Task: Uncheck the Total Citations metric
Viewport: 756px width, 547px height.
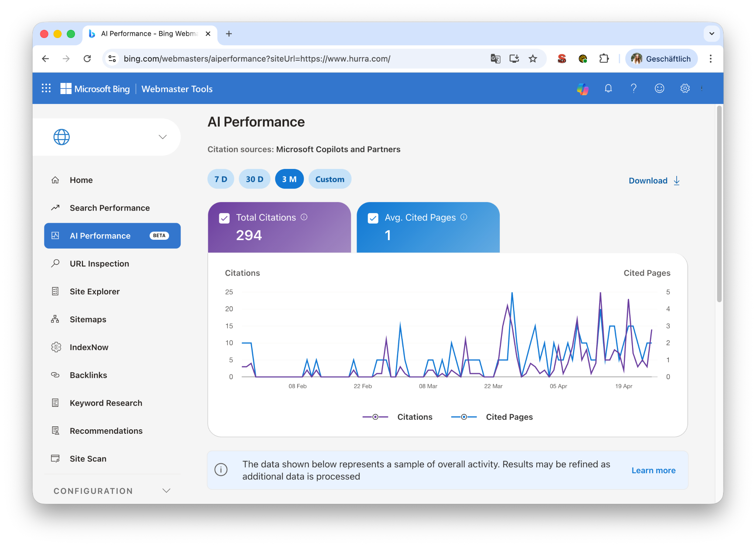Action: (224, 218)
